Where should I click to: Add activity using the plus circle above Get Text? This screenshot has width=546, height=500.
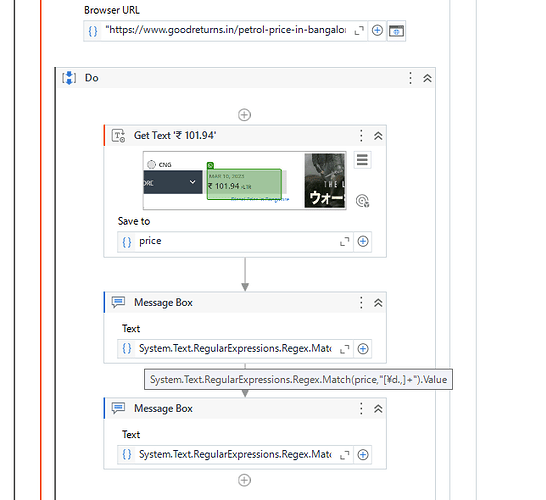click(244, 115)
